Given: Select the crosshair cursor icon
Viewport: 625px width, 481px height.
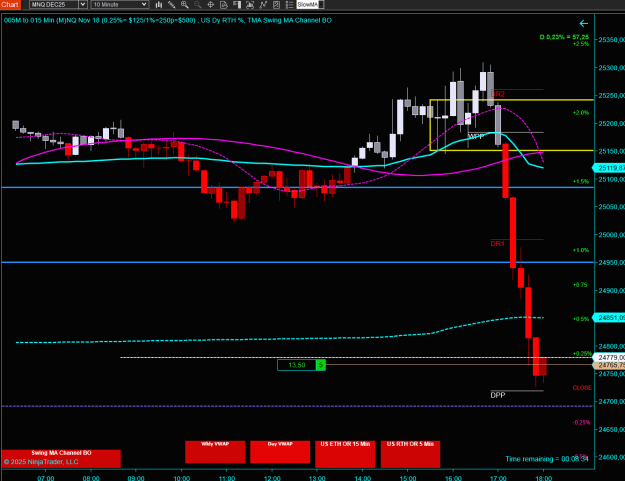Looking at the screenshot, I should pyautogui.click(x=211, y=5).
